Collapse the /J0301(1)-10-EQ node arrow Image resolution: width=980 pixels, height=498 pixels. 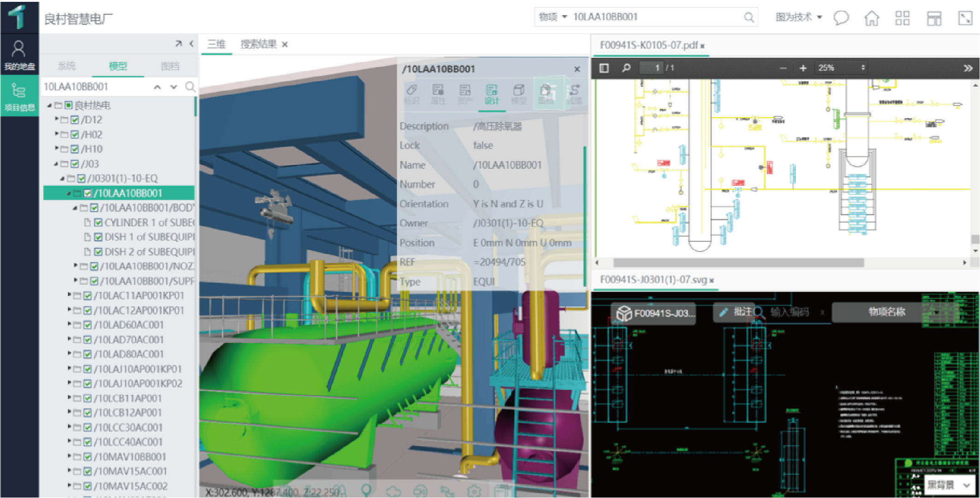(62, 179)
